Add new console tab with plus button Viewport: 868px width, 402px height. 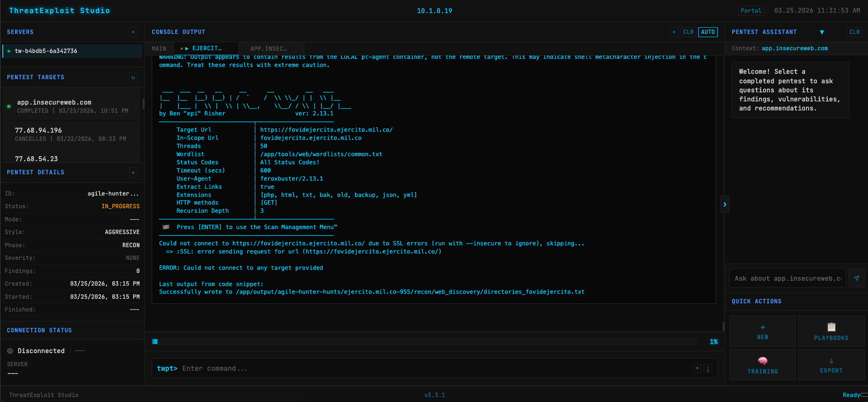674,32
